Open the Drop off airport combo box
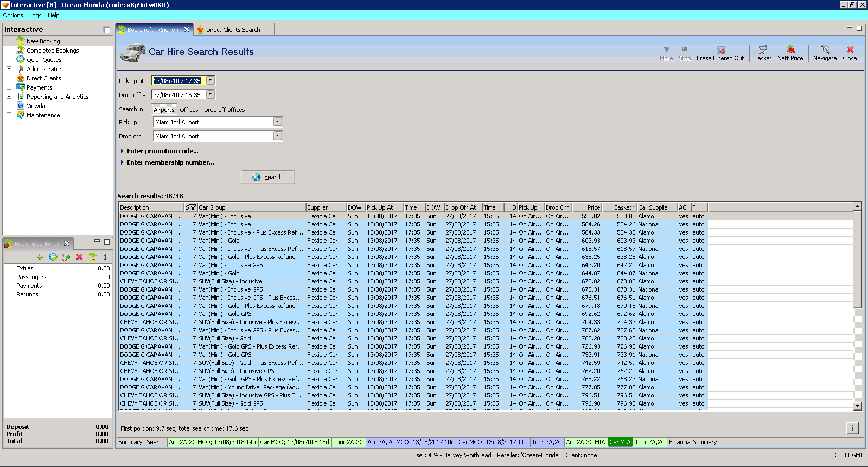 pyautogui.click(x=277, y=136)
